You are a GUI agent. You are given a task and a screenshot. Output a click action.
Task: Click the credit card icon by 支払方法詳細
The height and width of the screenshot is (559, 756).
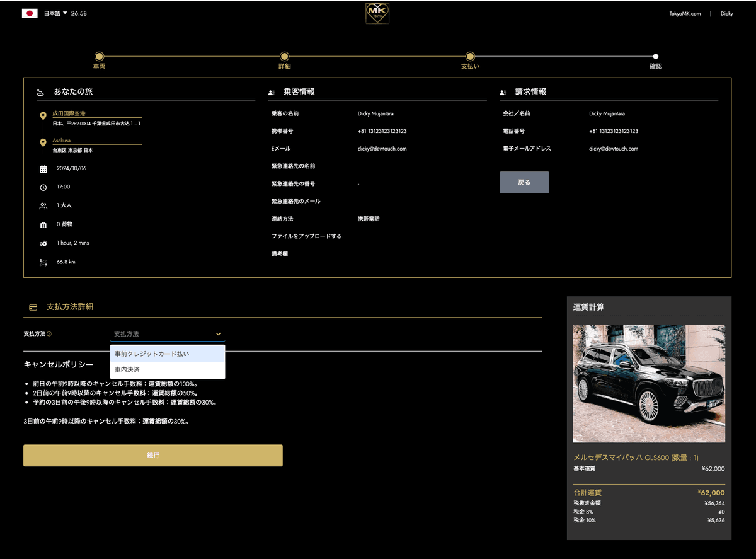coord(33,308)
